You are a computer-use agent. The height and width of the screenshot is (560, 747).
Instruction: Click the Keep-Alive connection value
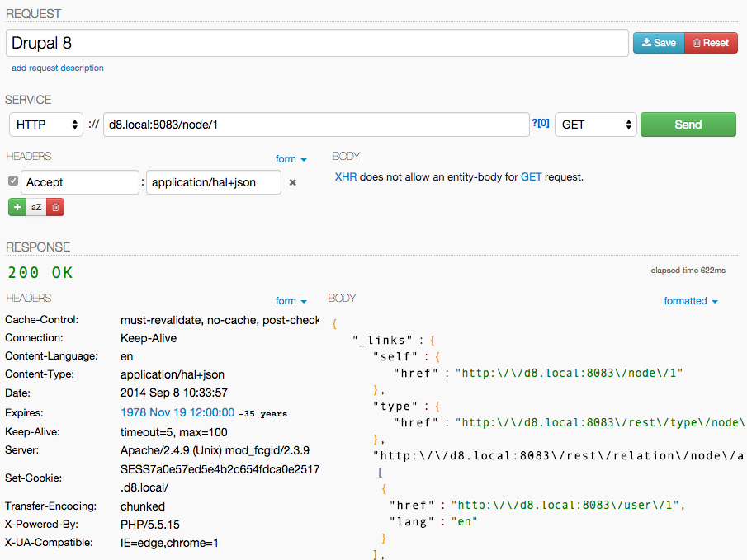tap(149, 339)
